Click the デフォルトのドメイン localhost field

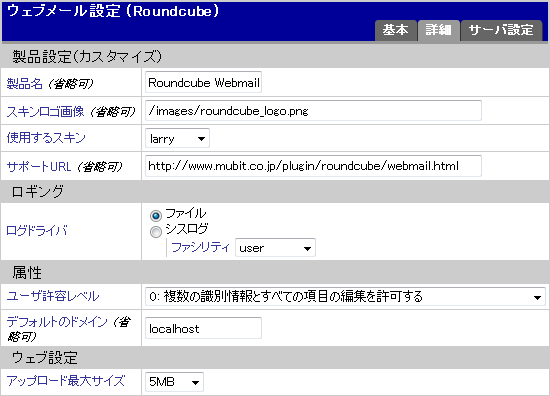coord(203,328)
